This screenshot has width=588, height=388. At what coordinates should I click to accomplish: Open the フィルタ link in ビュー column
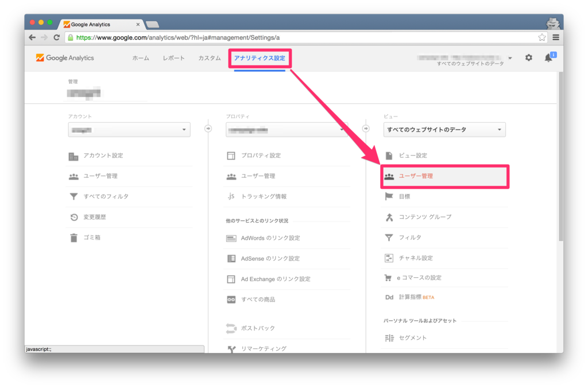click(x=410, y=238)
